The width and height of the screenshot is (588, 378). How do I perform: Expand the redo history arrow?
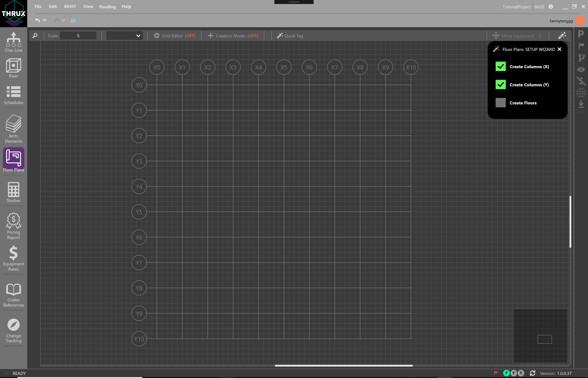tap(64, 21)
